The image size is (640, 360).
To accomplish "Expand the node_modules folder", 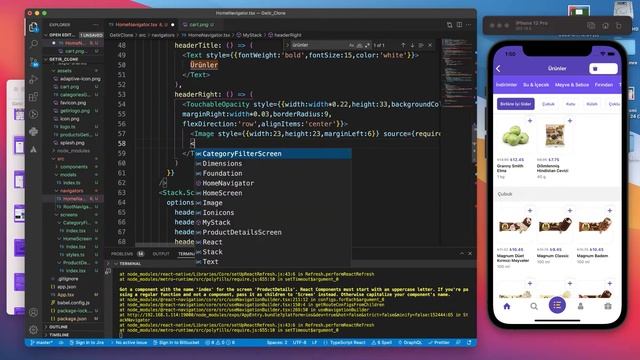I will click(73, 151).
